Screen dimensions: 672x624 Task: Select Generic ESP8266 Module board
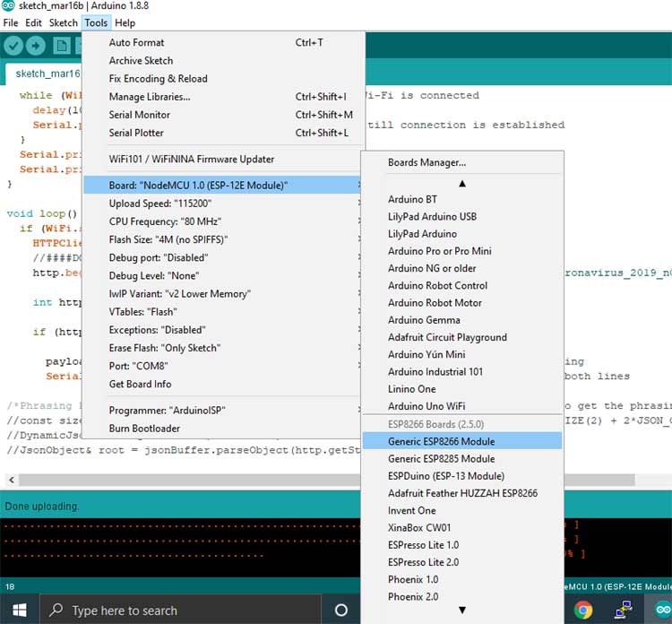[462, 441]
